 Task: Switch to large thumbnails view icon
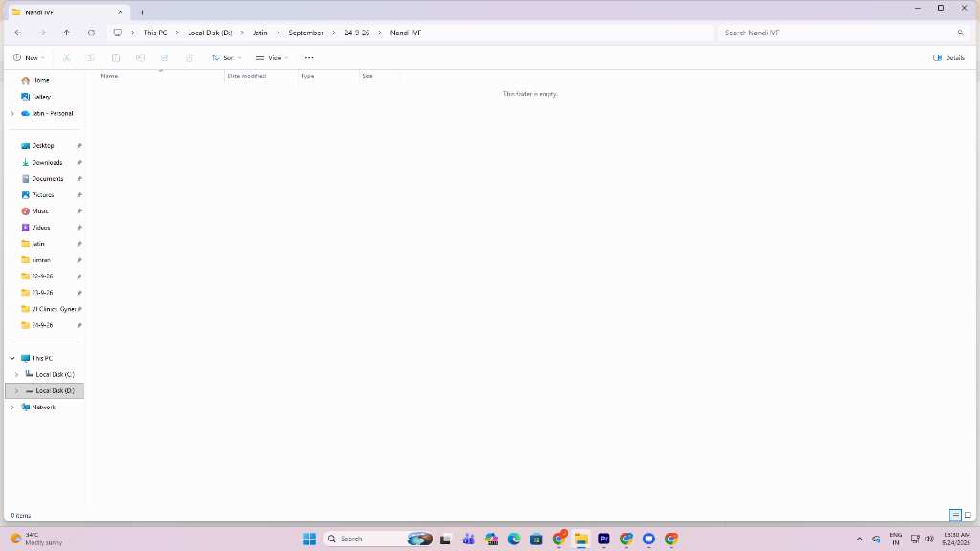tap(968, 516)
